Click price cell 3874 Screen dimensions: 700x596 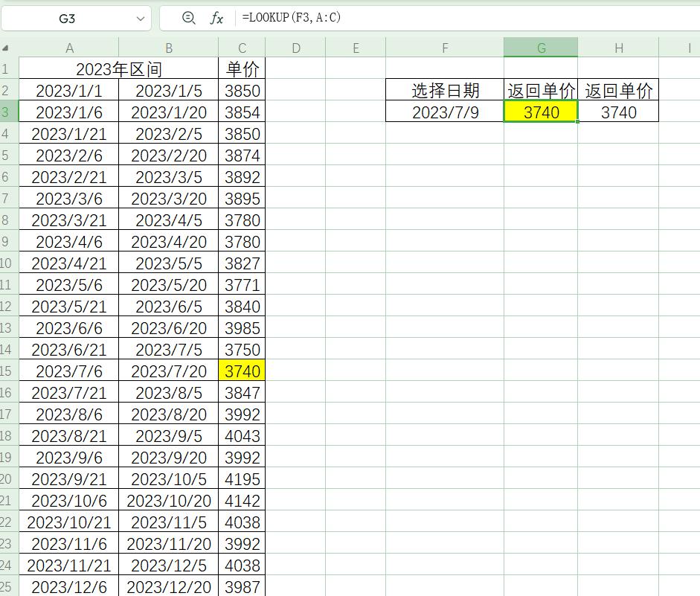pyautogui.click(x=242, y=155)
